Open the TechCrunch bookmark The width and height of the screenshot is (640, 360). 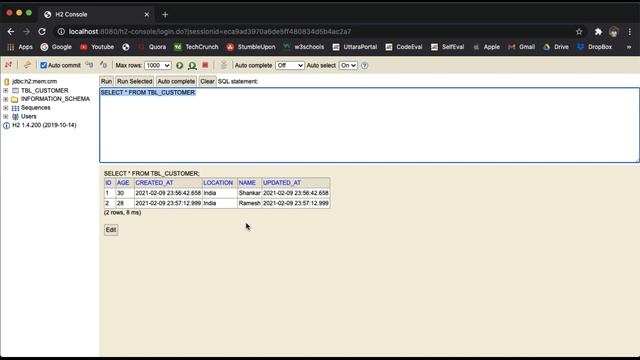(x=196, y=47)
